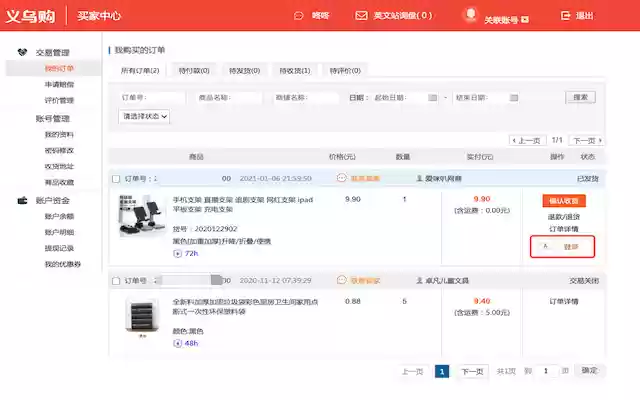Image resolution: width=640 pixels, height=400 pixels.
Task: Tick checkbox for the 2020-11-12 order
Action: click(116, 281)
